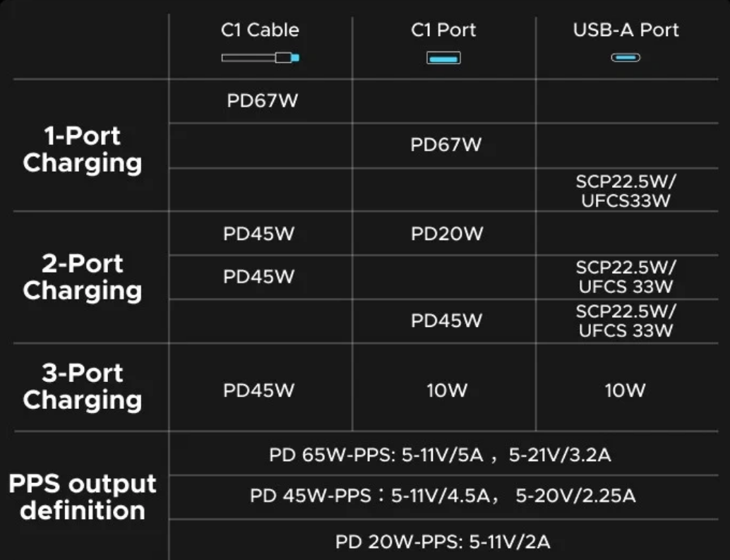Click the PD 65W-PPS specification line
This screenshot has width=730, height=560.
(440, 455)
